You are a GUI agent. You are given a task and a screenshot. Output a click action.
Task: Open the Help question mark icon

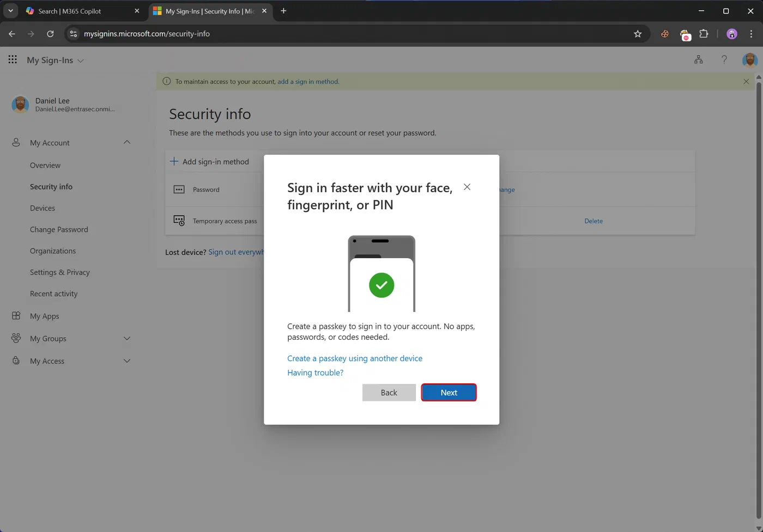pyautogui.click(x=724, y=60)
